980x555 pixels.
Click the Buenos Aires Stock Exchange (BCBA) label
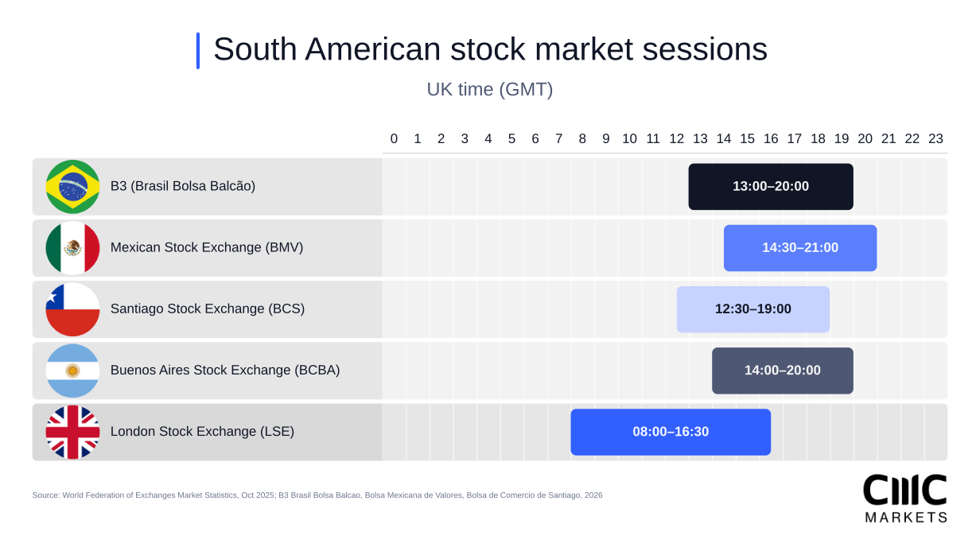pyautogui.click(x=225, y=371)
